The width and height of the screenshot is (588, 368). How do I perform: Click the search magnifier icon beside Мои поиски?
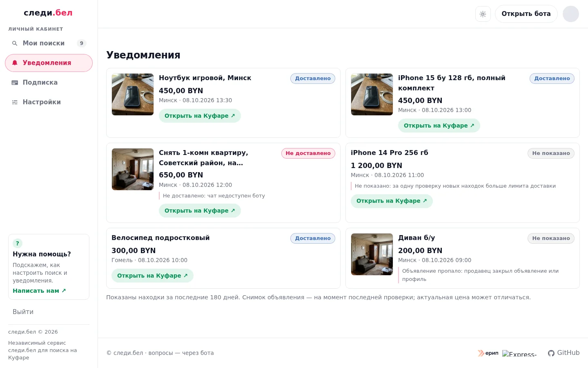15,43
